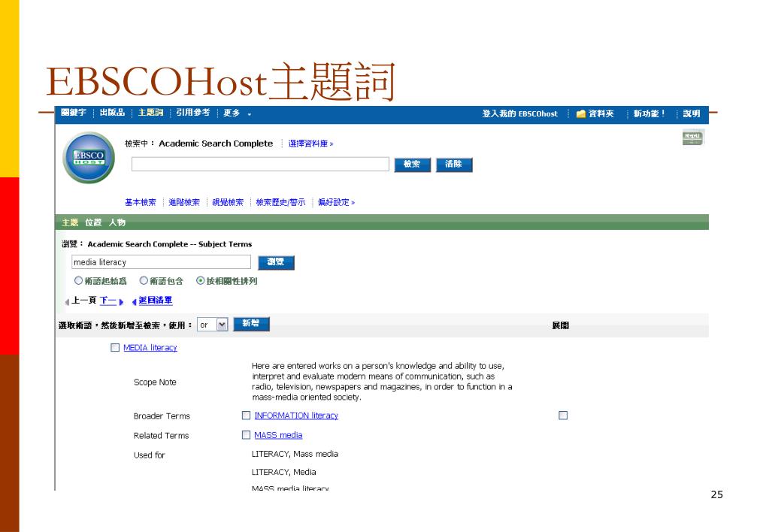The height and width of the screenshot is (532, 769).
Task: Click the Broader Terms label
Action: [x=162, y=416]
